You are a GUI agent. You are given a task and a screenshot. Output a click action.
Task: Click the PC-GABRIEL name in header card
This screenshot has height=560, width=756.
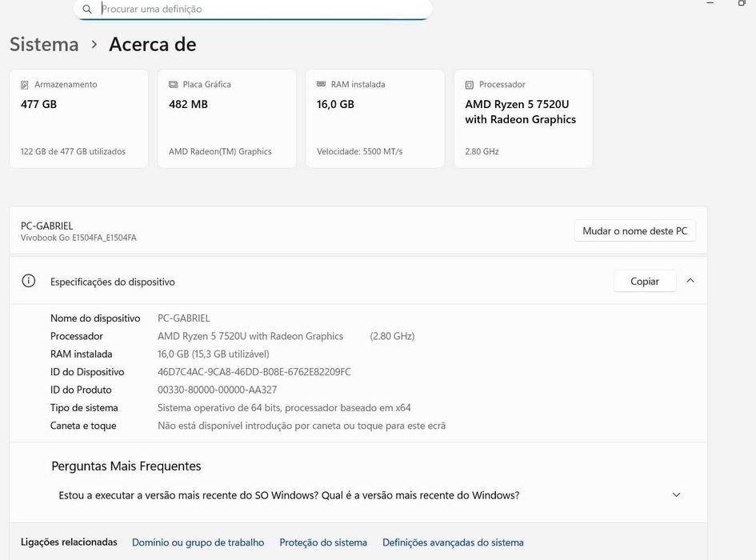coord(46,226)
